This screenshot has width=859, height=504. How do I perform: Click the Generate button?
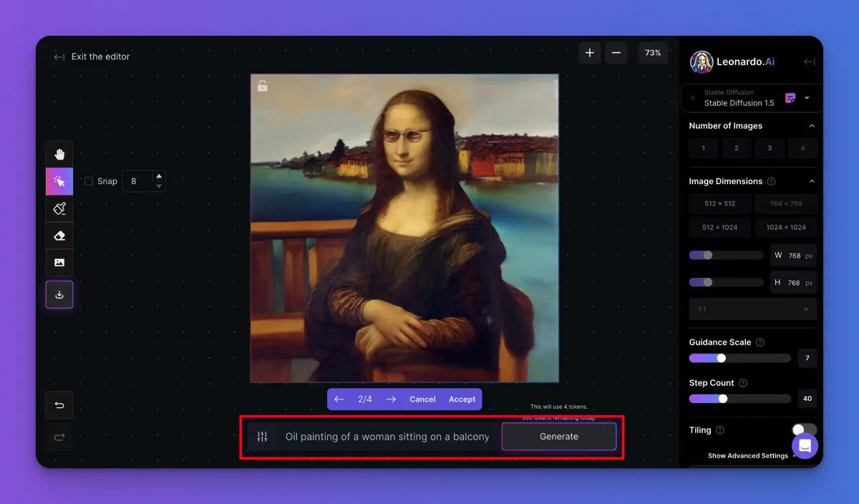point(558,437)
